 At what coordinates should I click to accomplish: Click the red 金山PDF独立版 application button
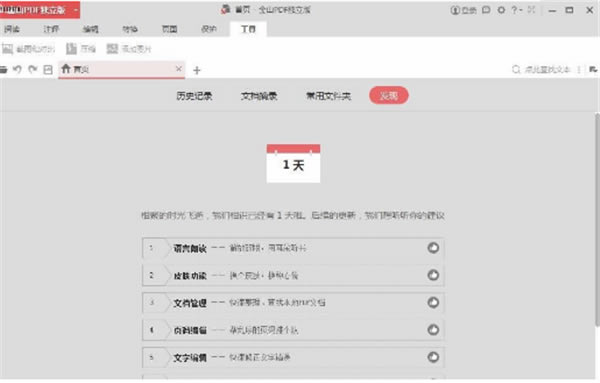pos(40,10)
